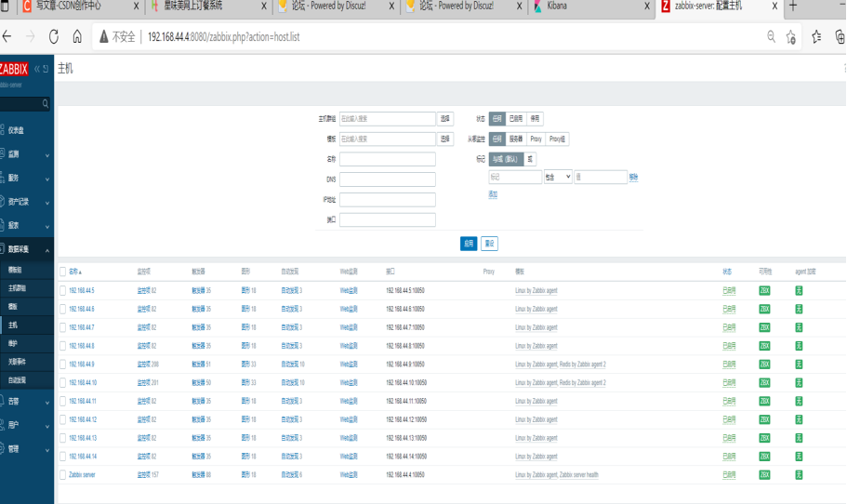
Task: Switch to the 写文章-CSDN创作中心 tab
Action: pyautogui.click(x=68, y=6)
